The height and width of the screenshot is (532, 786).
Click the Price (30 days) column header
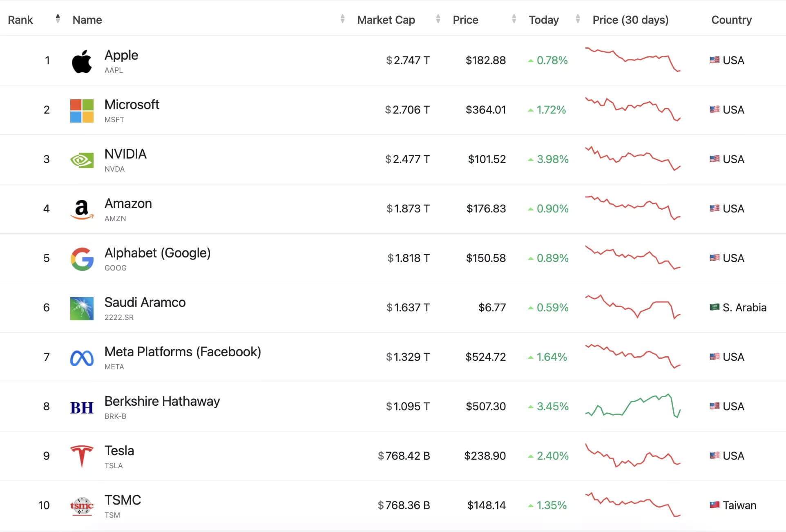[630, 20]
